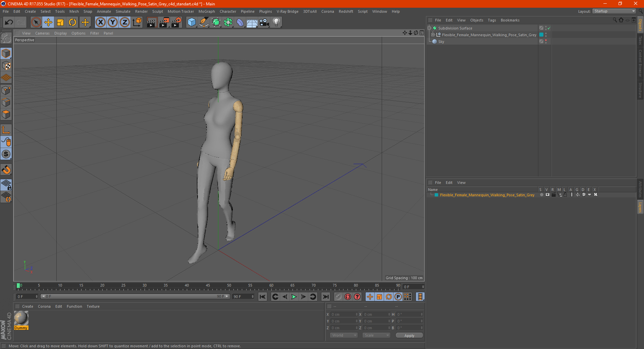644x349 pixels.
Task: Open the MoGraph menu
Action: pyautogui.click(x=207, y=11)
